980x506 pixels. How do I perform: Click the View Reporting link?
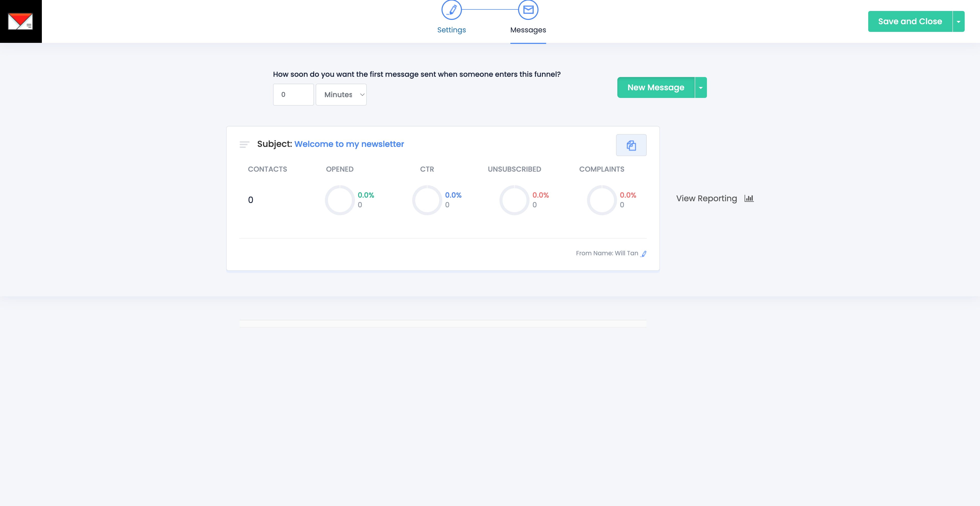706,198
